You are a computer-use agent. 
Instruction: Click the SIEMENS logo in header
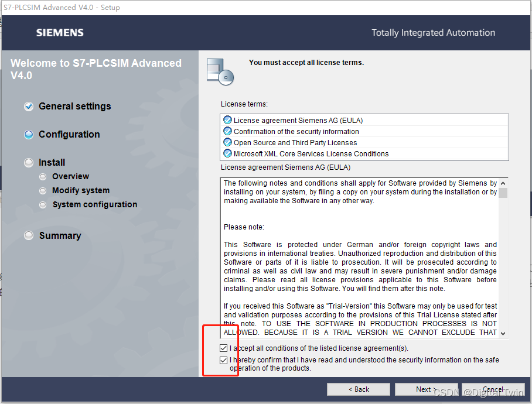60,33
